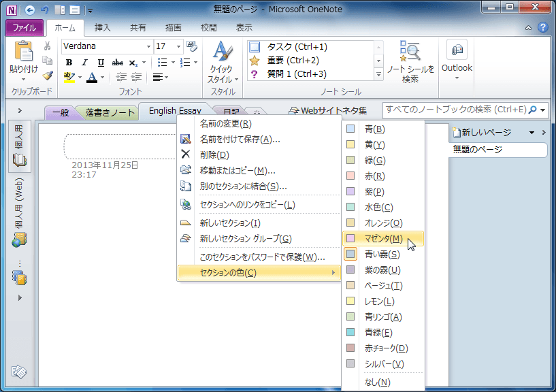Open the 落書きノート section tab
Viewport: 556px width, 392px height.
pos(110,113)
